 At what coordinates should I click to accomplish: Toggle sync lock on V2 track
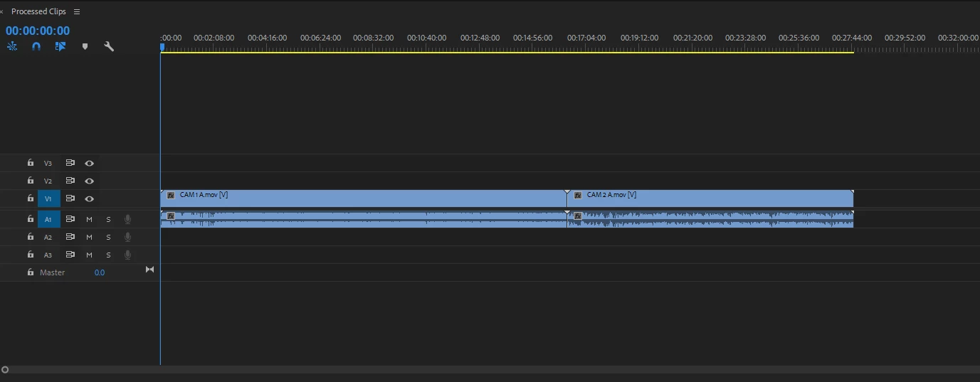pyautogui.click(x=70, y=181)
